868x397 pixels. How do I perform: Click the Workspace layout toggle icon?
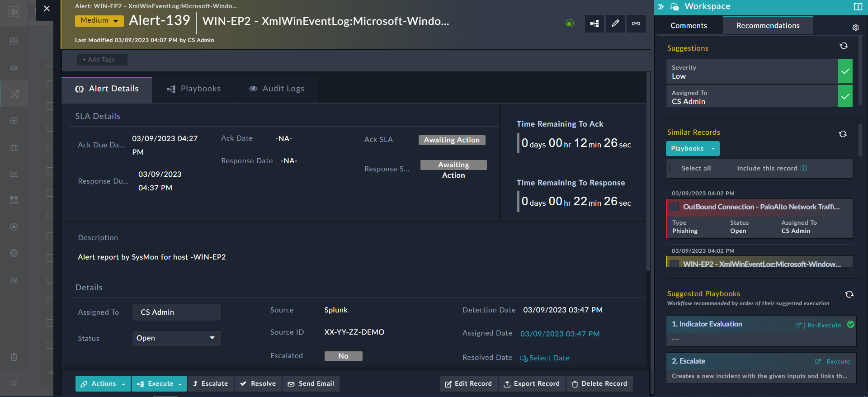point(858,6)
